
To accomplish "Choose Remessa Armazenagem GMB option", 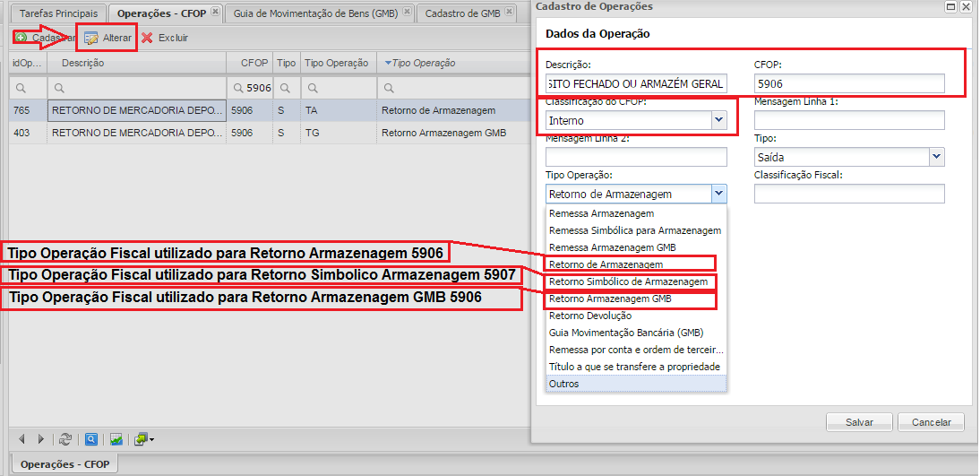I will click(636, 247).
